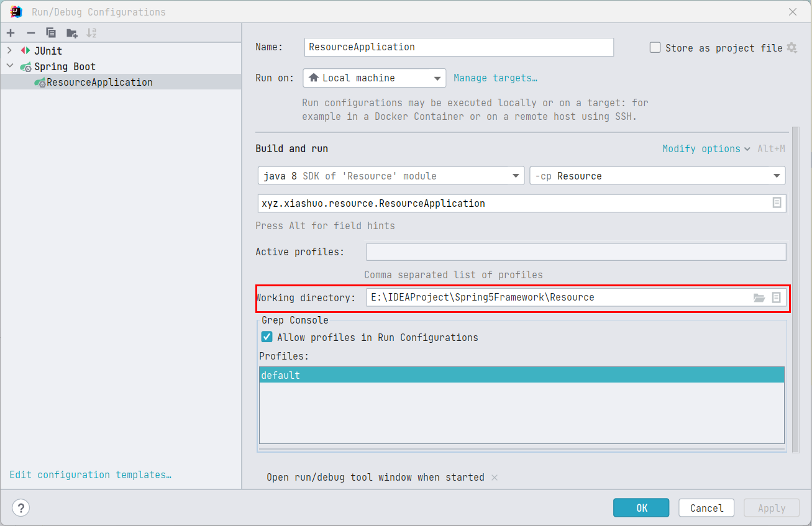812x526 pixels.
Task: Click the expand icon in main class field
Action: (777, 203)
